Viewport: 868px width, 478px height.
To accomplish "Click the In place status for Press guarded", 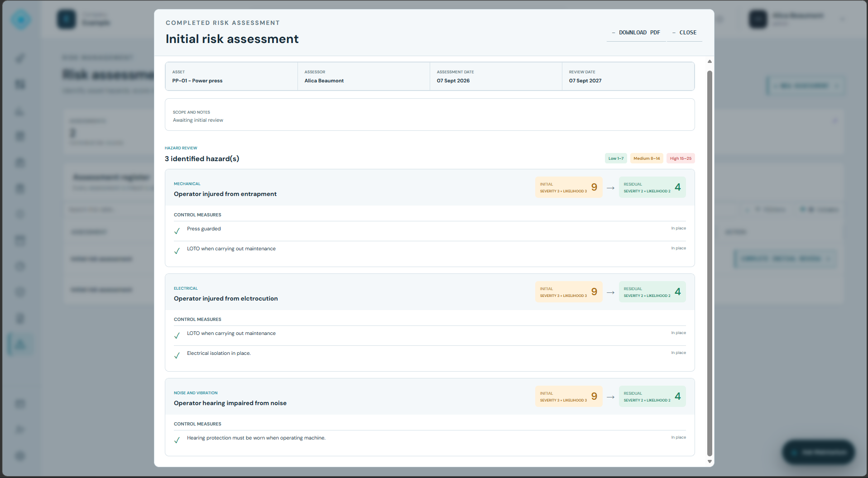I will click(x=678, y=228).
